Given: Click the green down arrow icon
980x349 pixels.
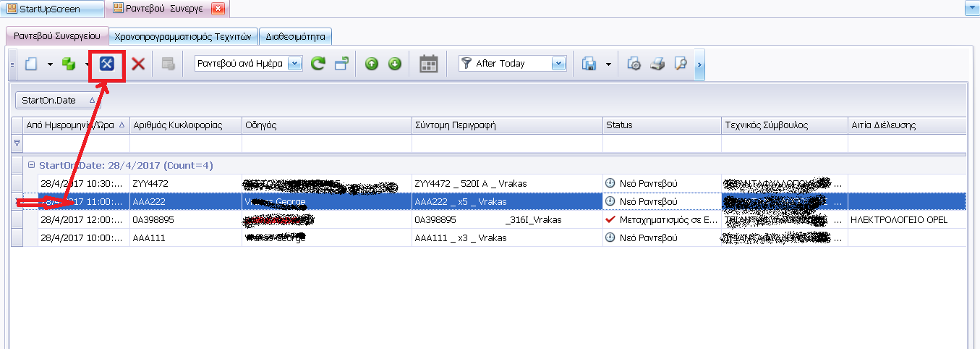Looking at the screenshot, I should tap(394, 64).
